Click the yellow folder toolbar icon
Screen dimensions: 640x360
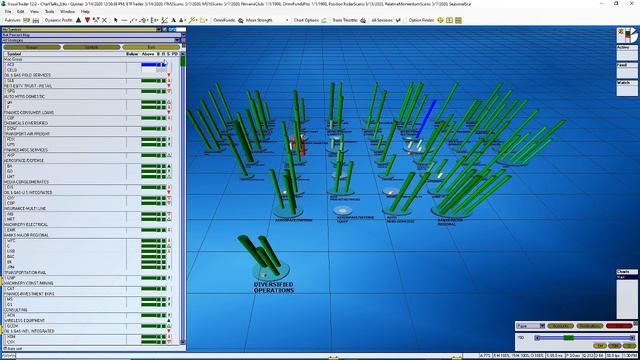tap(204, 20)
